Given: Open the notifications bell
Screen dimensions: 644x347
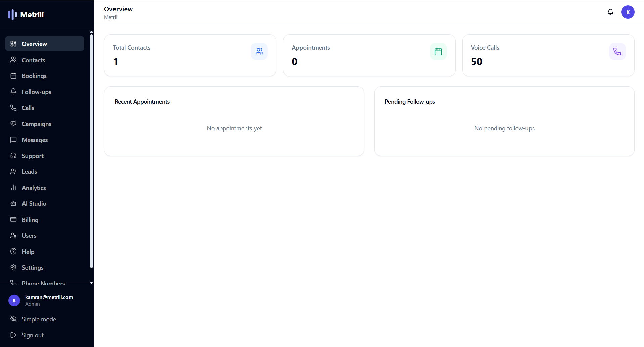Looking at the screenshot, I should (610, 12).
